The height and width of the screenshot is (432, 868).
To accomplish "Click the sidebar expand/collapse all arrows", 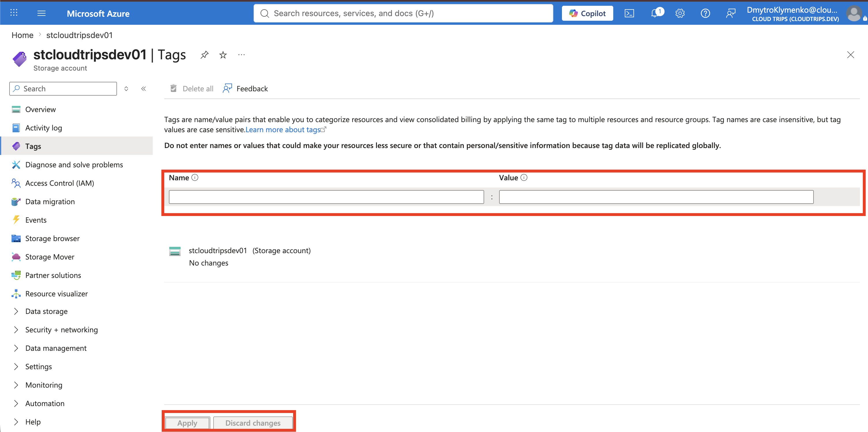I will point(126,88).
